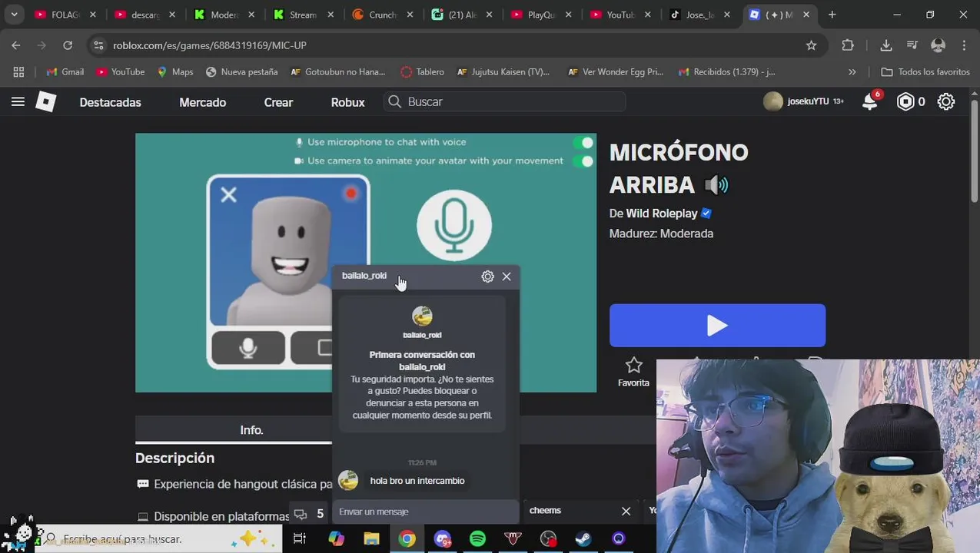Switch to the FOLAG browser tab

pyautogui.click(x=65, y=15)
